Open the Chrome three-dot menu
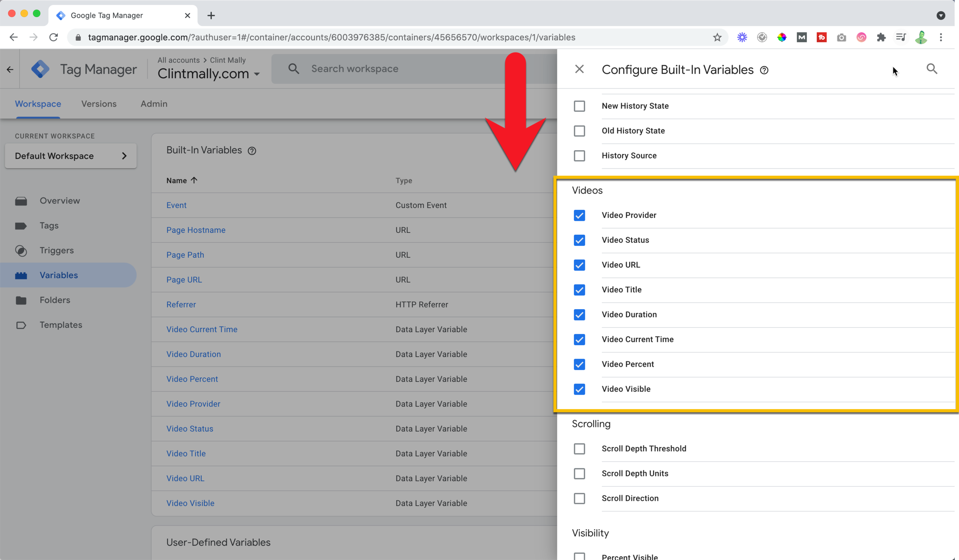The width and height of the screenshot is (959, 560). coord(941,37)
